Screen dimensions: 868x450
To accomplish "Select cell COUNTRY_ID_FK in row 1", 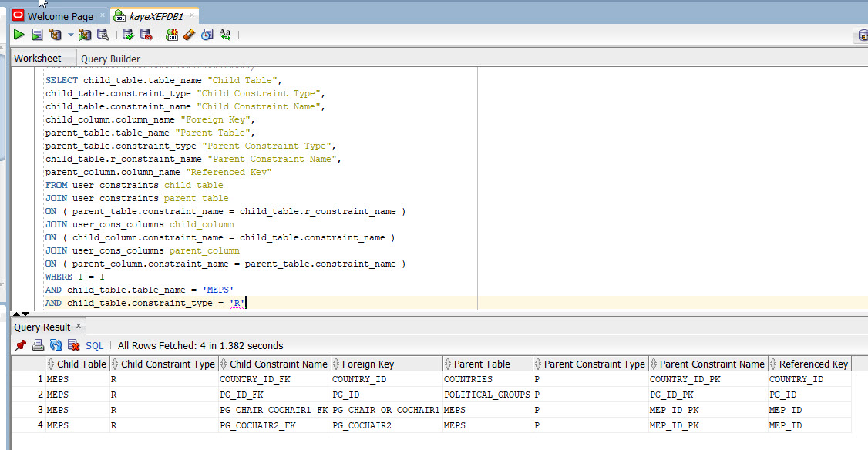I will [x=274, y=379].
